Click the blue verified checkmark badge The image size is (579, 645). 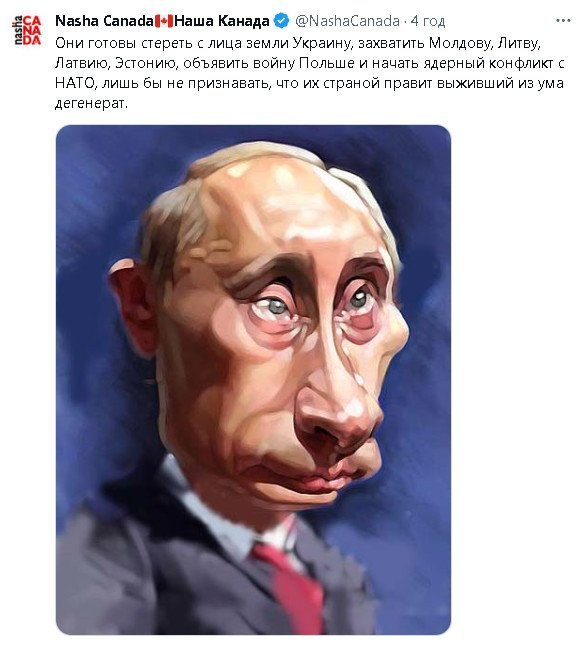click(x=282, y=21)
